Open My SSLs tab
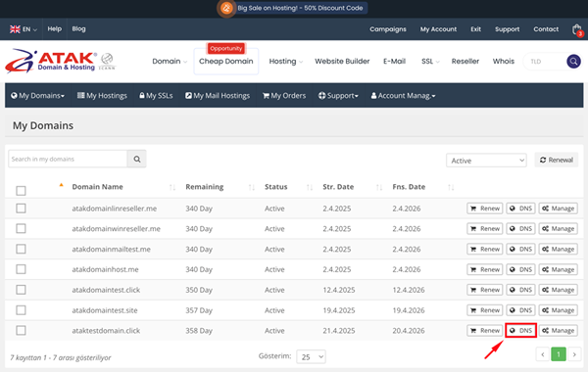The image size is (588, 372). (x=156, y=96)
